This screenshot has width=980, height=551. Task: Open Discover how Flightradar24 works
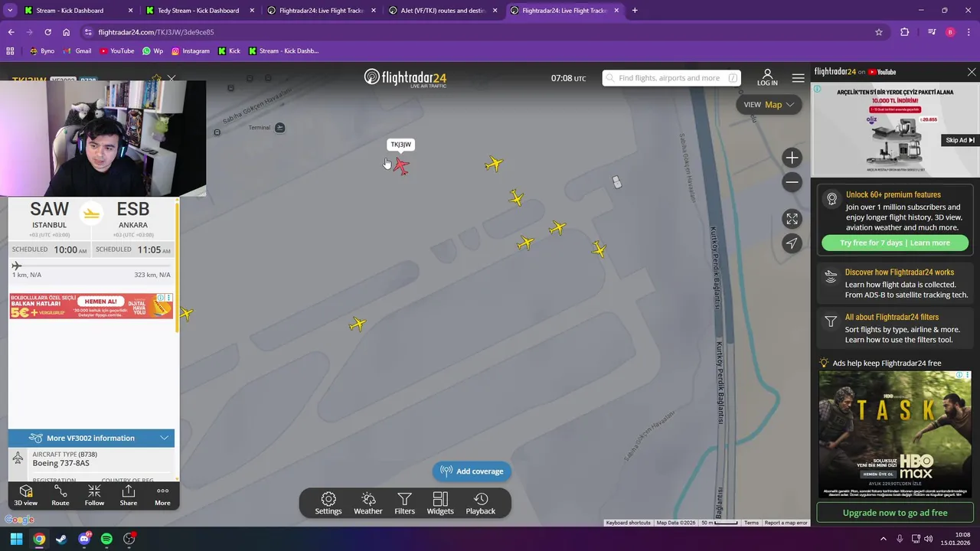(x=895, y=283)
